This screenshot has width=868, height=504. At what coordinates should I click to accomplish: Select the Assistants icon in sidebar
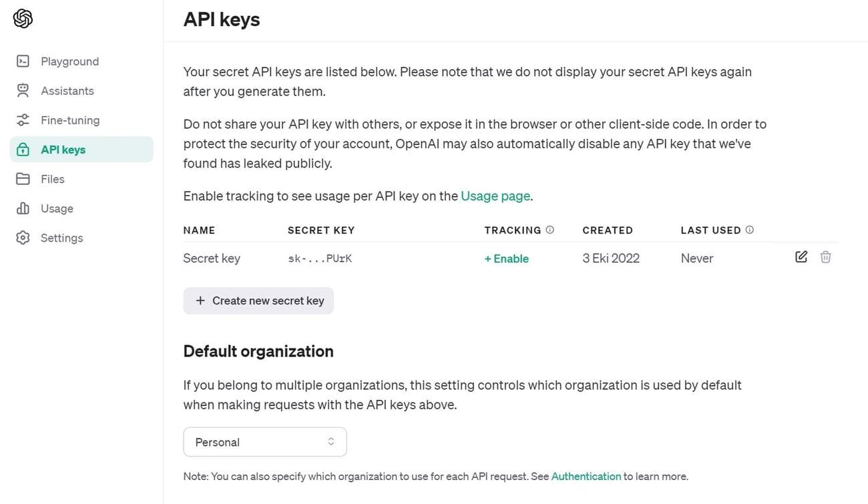pos(23,90)
